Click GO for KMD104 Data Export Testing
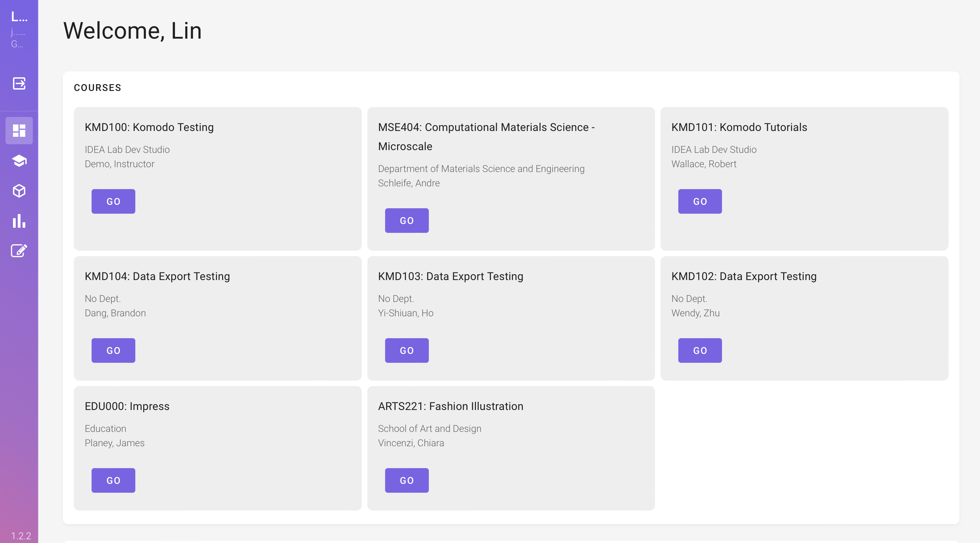 click(x=113, y=350)
